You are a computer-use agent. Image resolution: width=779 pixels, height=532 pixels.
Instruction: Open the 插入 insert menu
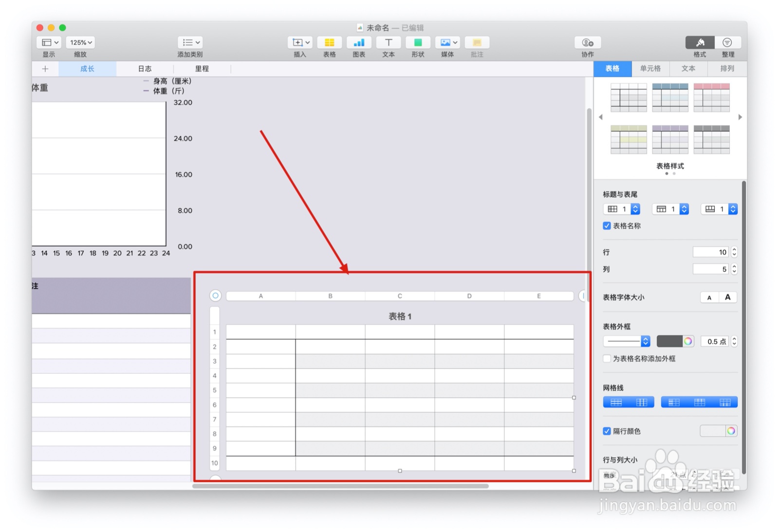(x=300, y=42)
